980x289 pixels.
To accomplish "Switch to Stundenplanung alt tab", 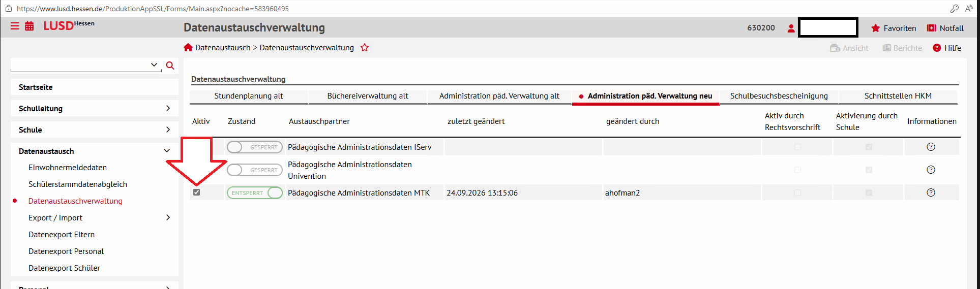I will [x=249, y=96].
